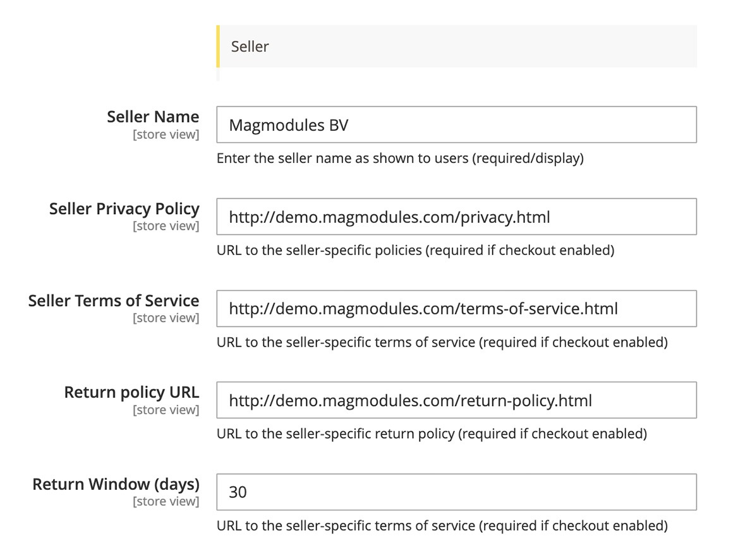Click the hint text below Return Window field

click(442, 525)
